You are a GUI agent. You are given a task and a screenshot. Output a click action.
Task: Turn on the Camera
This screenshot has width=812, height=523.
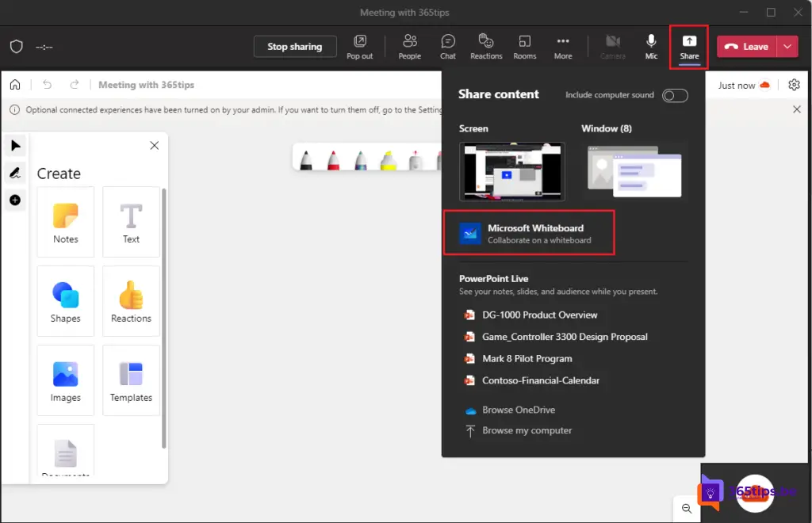tap(613, 47)
